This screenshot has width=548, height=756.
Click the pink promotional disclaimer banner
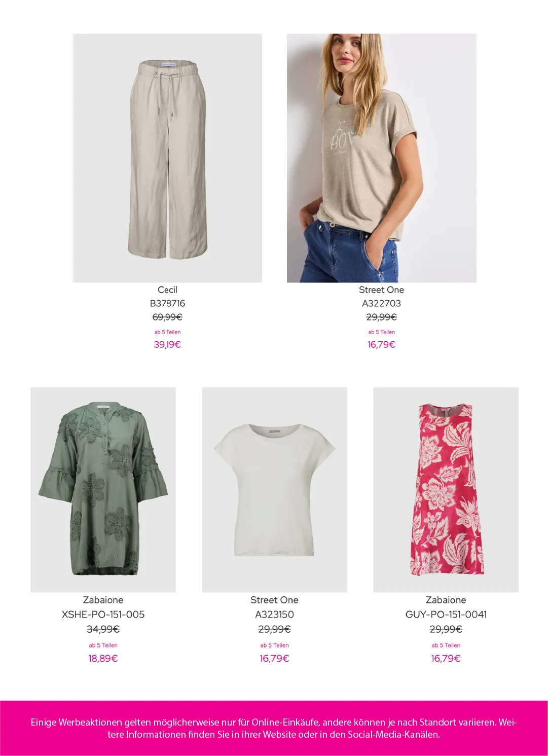(274, 728)
